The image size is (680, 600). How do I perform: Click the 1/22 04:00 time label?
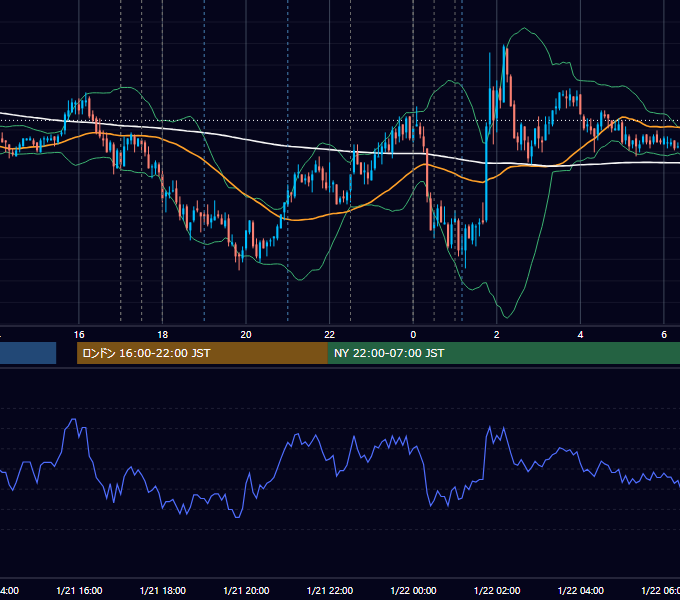[x=581, y=590]
